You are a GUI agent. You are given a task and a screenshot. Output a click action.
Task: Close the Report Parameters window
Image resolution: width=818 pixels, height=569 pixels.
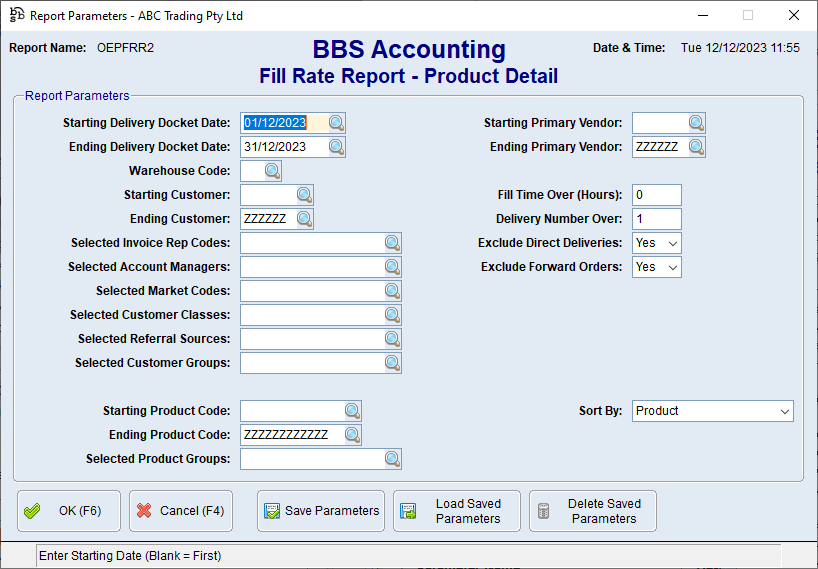coord(793,15)
